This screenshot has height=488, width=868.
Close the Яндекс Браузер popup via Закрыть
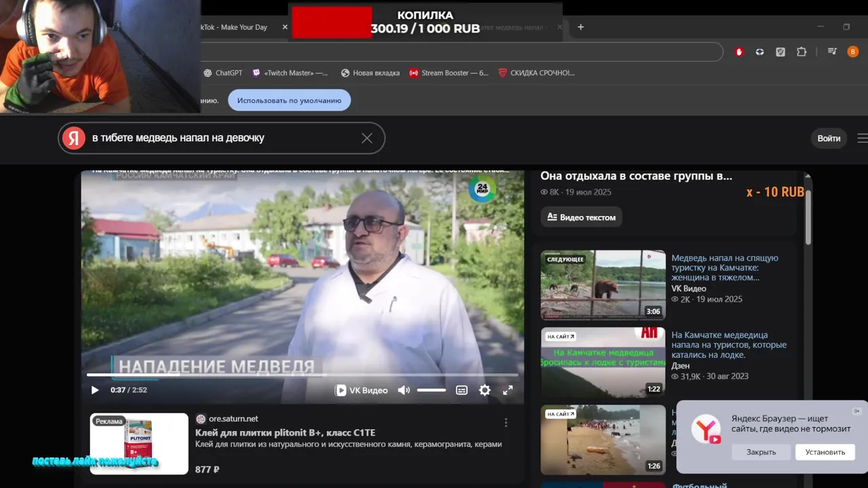pyautogui.click(x=761, y=452)
